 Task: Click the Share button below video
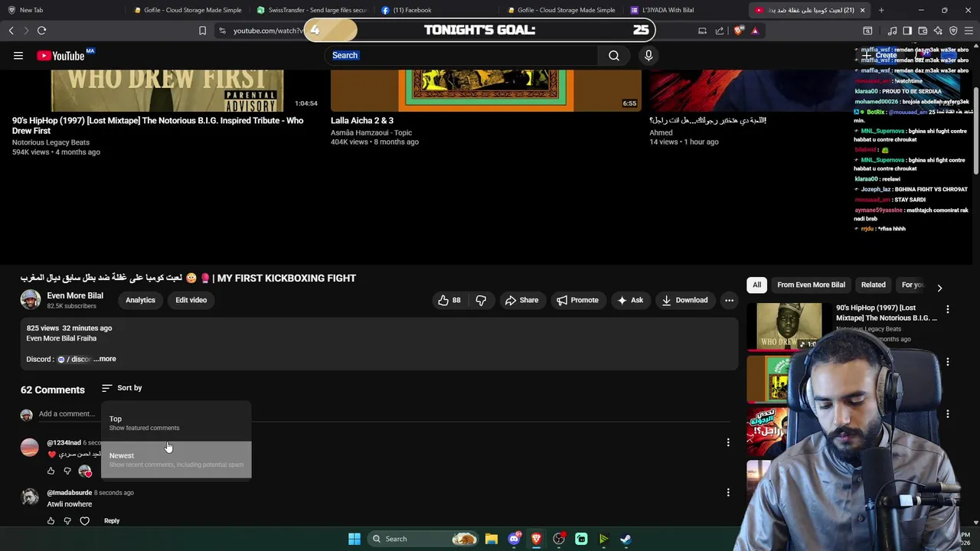(x=521, y=300)
